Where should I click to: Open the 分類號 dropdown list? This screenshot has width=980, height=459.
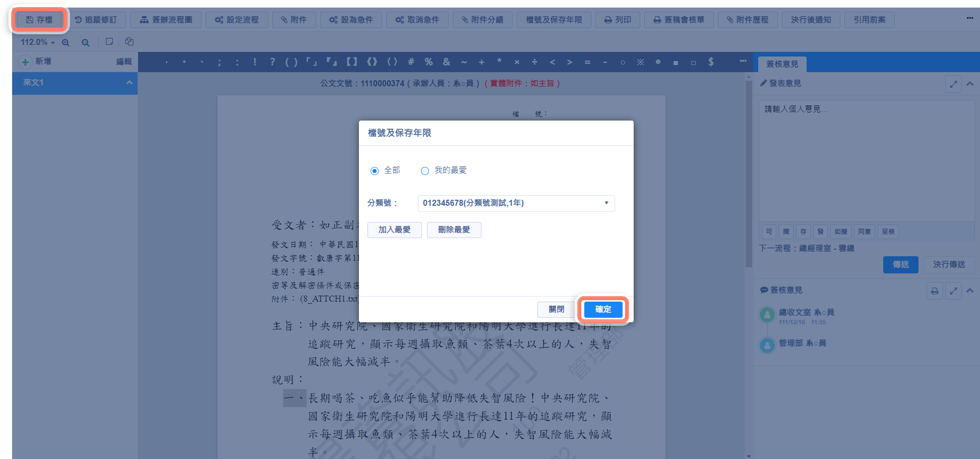[x=516, y=203]
